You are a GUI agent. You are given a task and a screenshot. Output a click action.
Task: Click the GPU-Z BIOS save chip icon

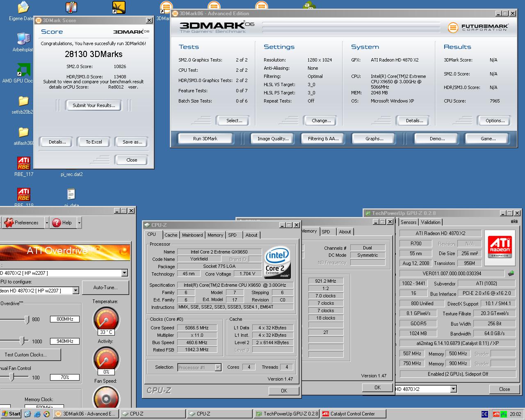coord(511,273)
